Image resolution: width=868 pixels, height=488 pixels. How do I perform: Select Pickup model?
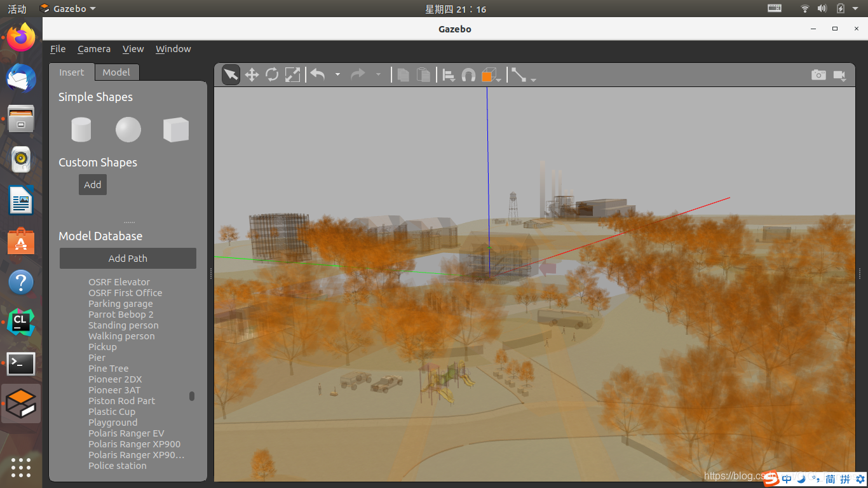point(102,347)
